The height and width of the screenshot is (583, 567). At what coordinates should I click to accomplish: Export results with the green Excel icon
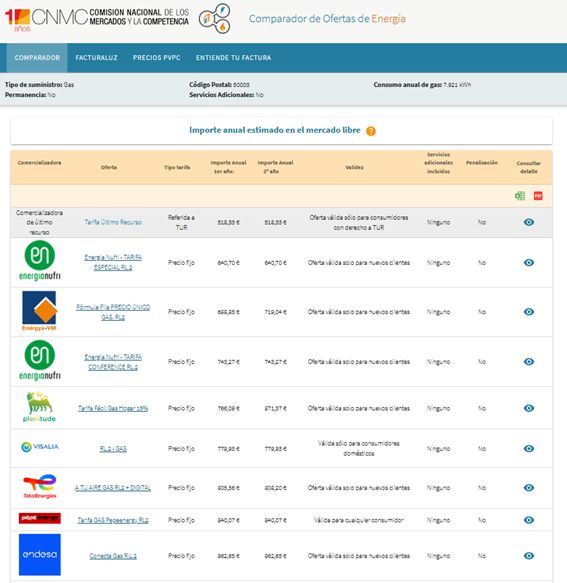coord(520,196)
